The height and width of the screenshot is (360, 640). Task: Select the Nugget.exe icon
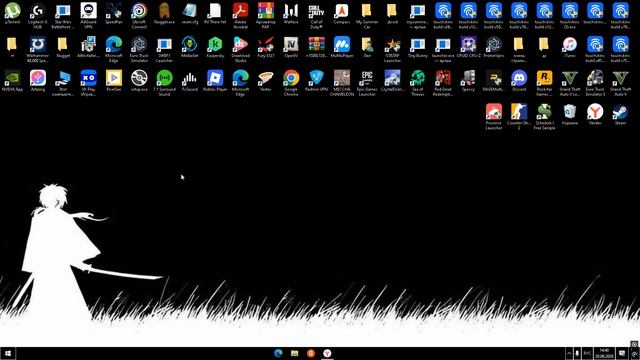coord(164,14)
